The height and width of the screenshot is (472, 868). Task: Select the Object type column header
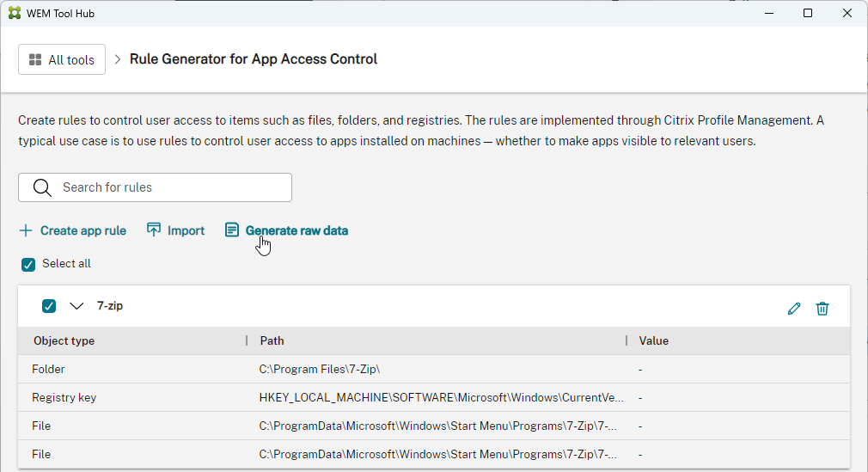[64, 340]
